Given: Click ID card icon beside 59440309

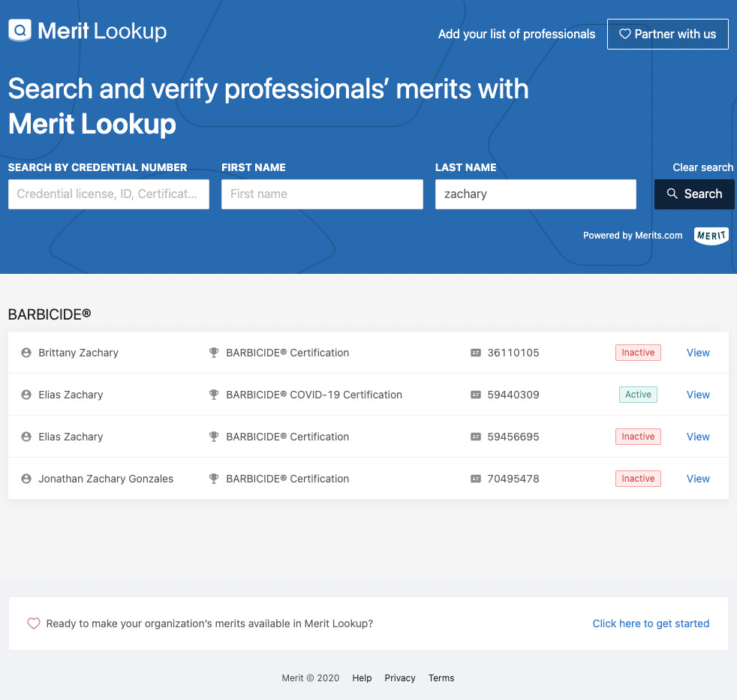Looking at the screenshot, I should (476, 395).
